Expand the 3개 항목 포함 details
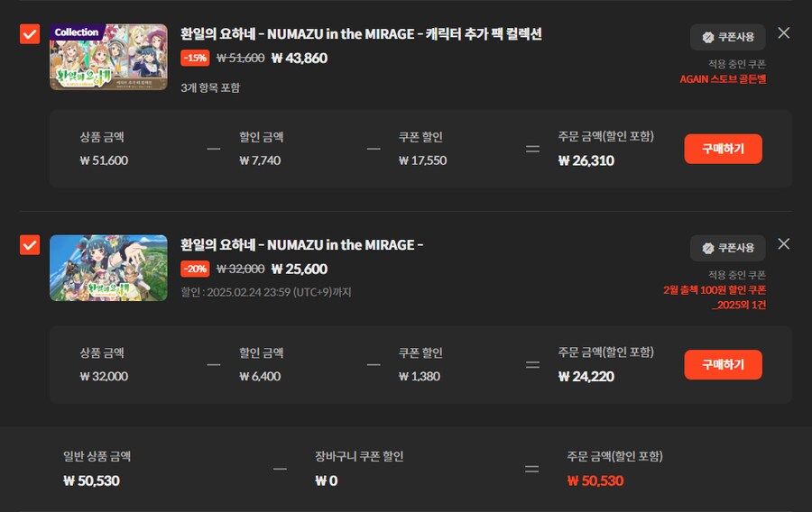The image size is (812, 512). tap(210, 88)
